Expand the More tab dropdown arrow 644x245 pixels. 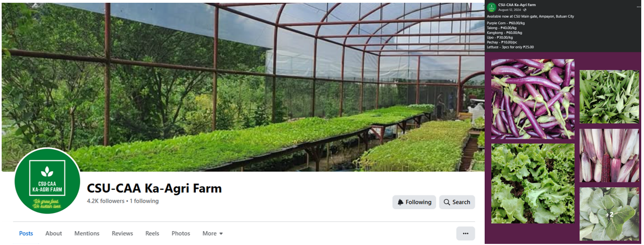[221, 233]
